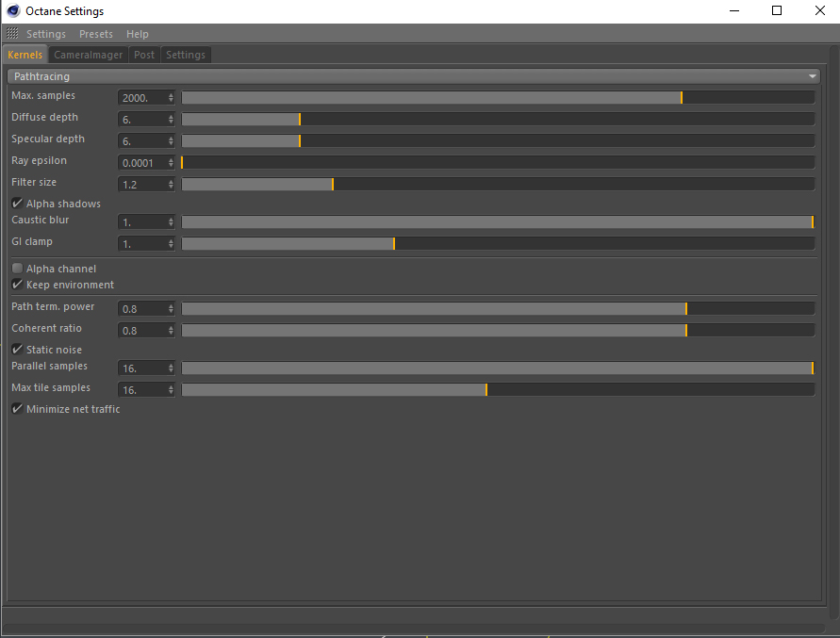Viewport: 840px width, 638px height.
Task: Click the Caustic blur stepper arrows
Action: tap(171, 221)
